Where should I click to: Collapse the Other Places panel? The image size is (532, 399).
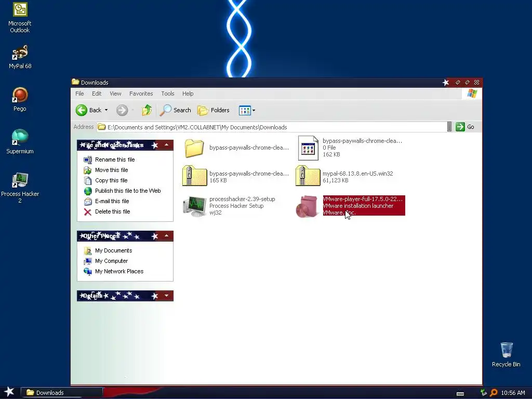pyautogui.click(x=167, y=236)
